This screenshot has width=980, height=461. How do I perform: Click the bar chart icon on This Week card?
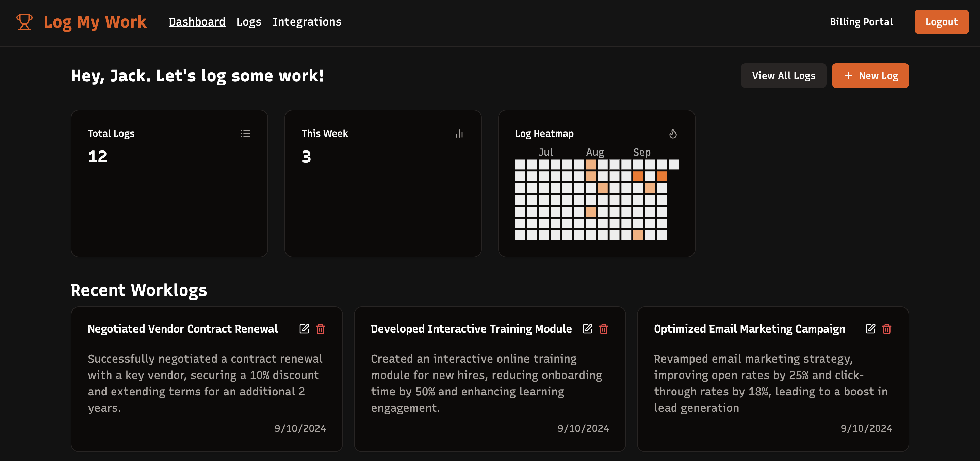[459, 133]
